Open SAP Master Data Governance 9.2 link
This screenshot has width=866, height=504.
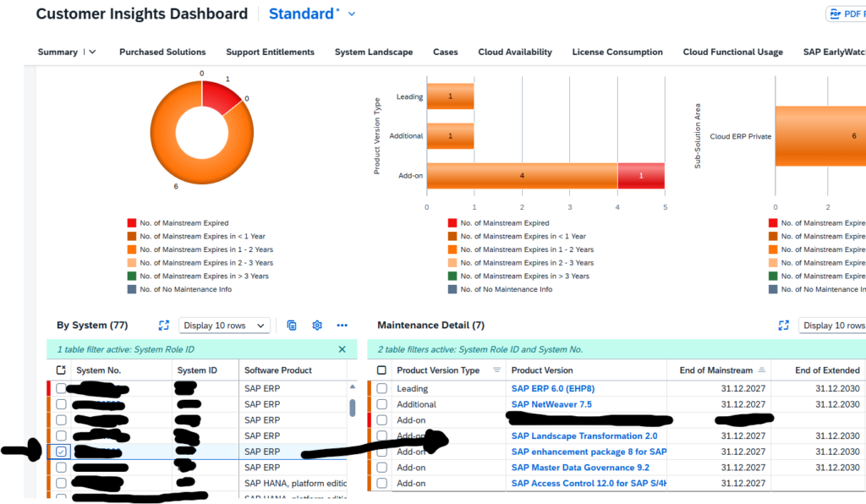click(x=580, y=468)
